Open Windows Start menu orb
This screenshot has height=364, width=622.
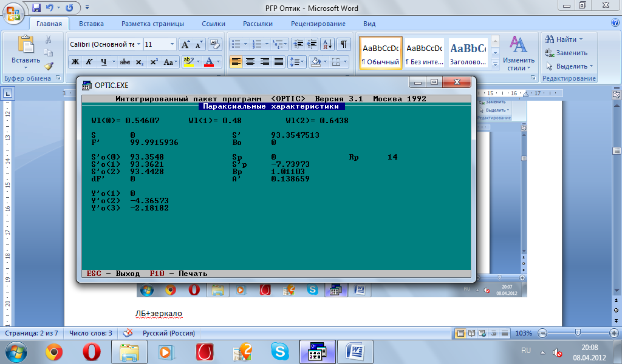(16, 352)
